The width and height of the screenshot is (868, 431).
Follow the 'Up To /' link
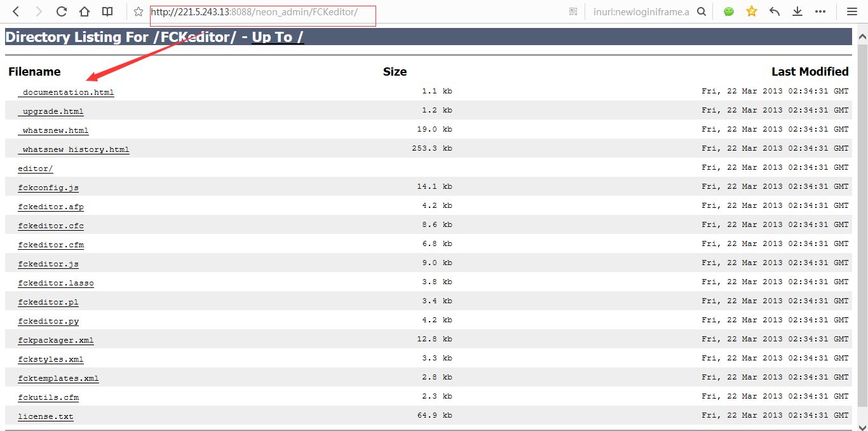pos(278,37)
